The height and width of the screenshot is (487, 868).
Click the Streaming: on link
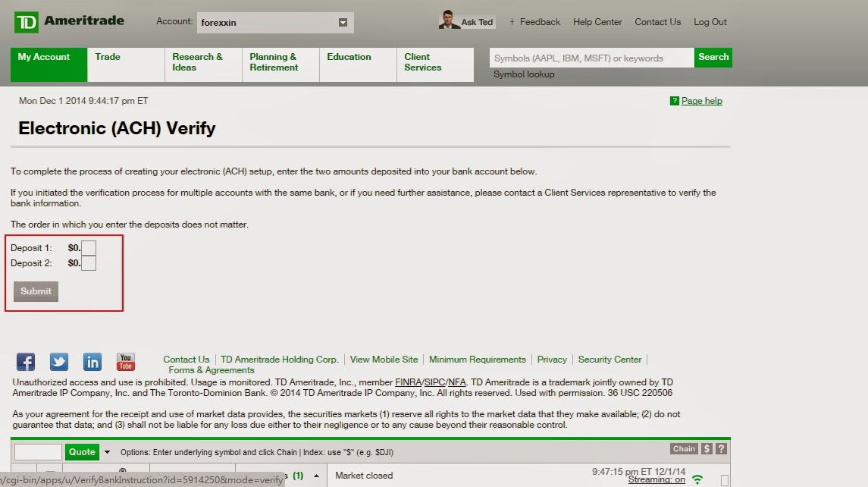[656, 480]
